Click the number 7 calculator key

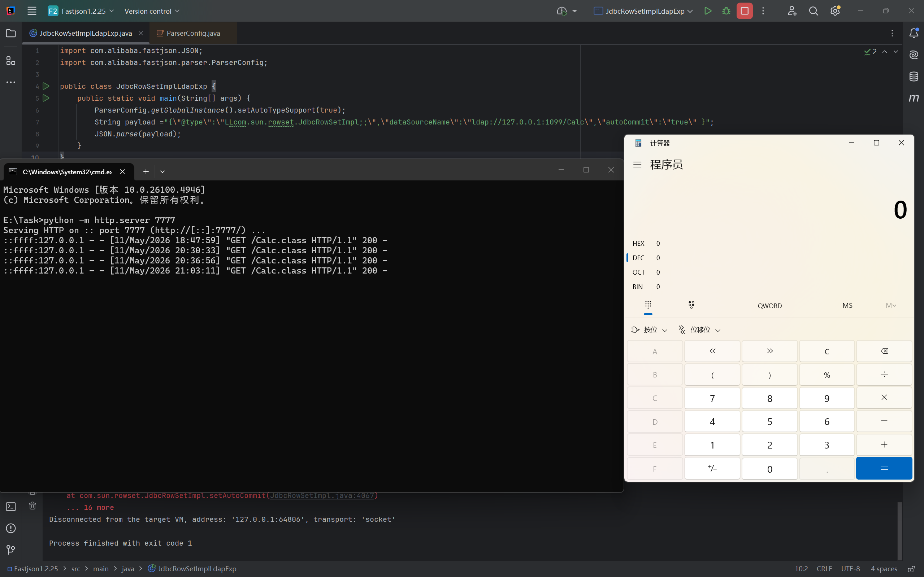(x=712, y=398)
